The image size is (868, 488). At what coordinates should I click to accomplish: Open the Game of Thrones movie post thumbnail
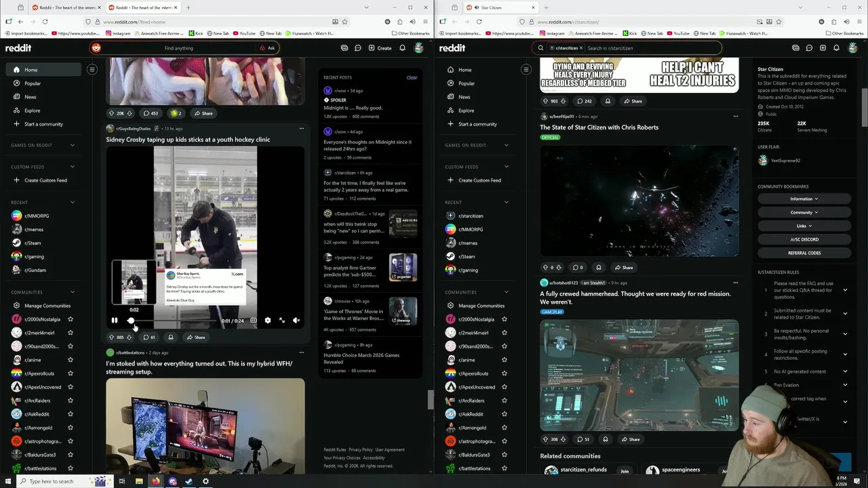403,311
